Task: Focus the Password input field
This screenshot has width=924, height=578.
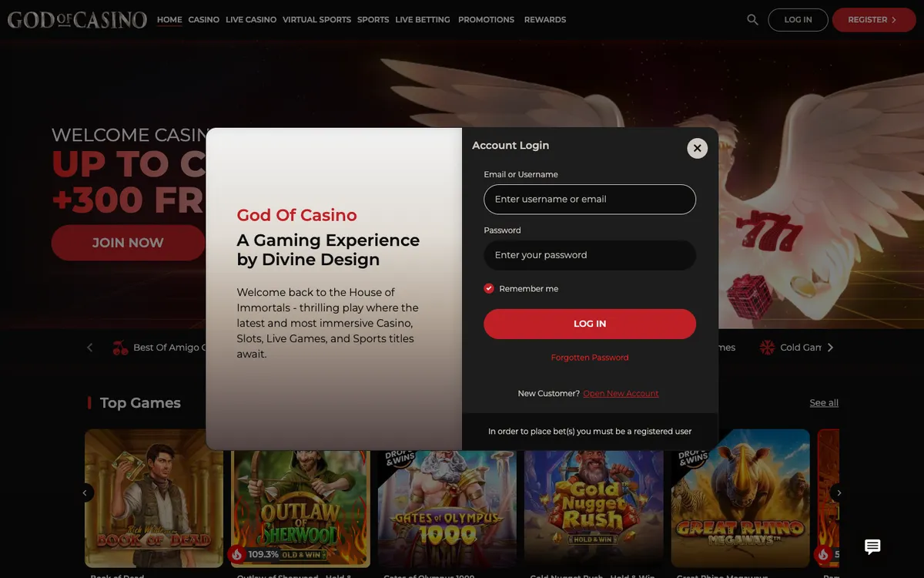Action: (x=590, y=255)
